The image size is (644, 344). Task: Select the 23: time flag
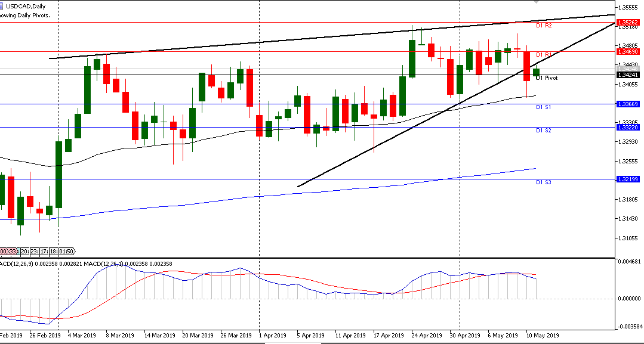35,251
